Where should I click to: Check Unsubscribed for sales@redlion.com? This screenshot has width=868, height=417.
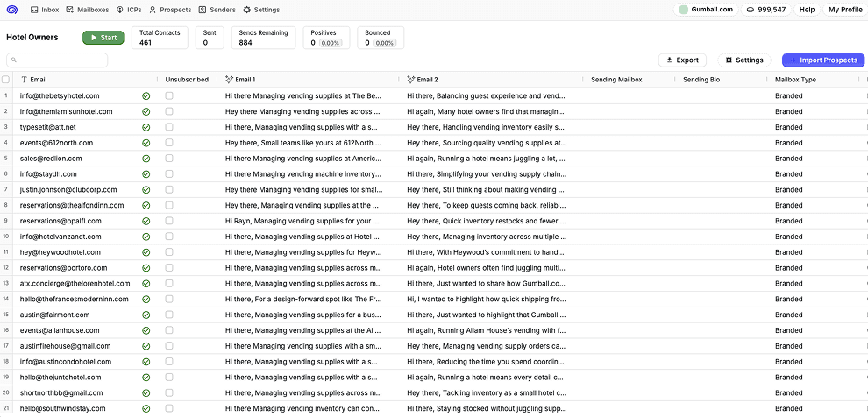[169, 159]
